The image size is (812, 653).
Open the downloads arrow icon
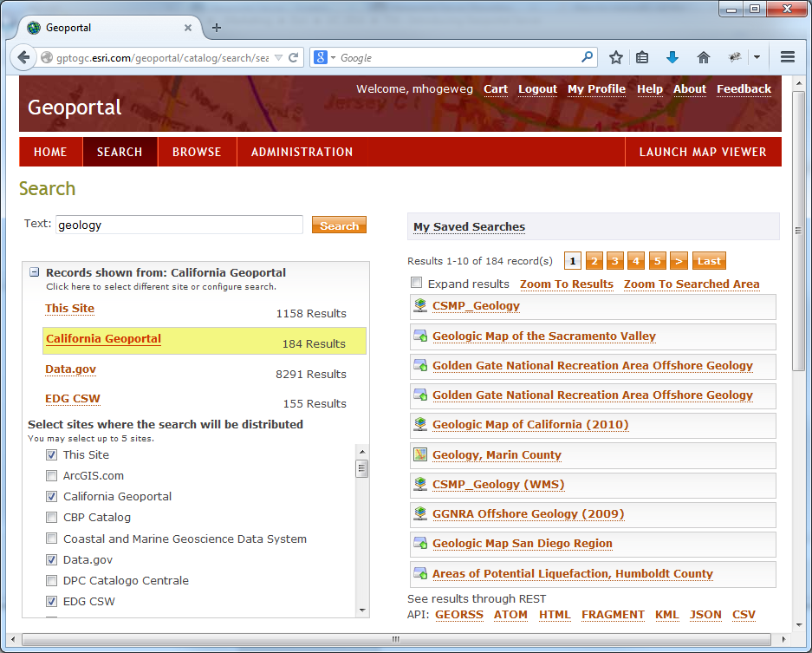click(x=672, y=57)
